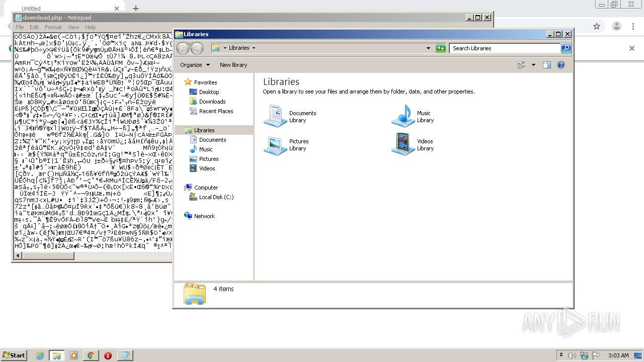Open Windows Explorer taskbar button

pos(57,355)
